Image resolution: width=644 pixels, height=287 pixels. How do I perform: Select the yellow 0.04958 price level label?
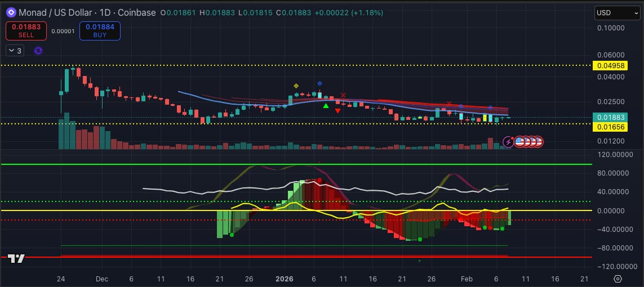(610, 65)
